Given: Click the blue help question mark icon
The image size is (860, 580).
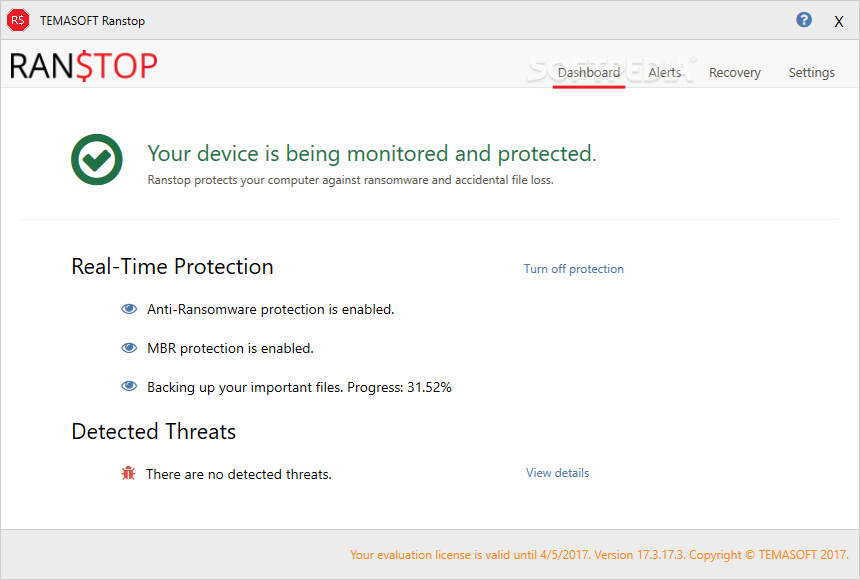Looking at the screenshot, I should point(804,20).
